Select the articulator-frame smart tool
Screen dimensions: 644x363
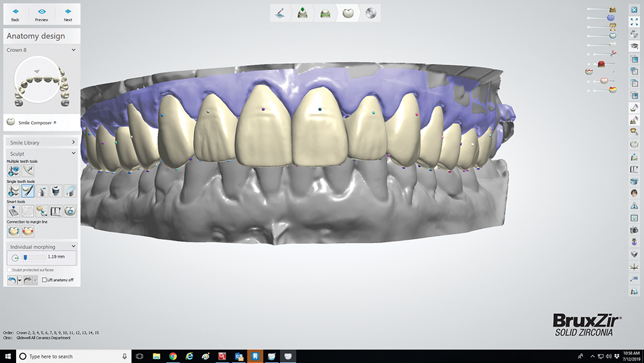[x=56, y=211]
